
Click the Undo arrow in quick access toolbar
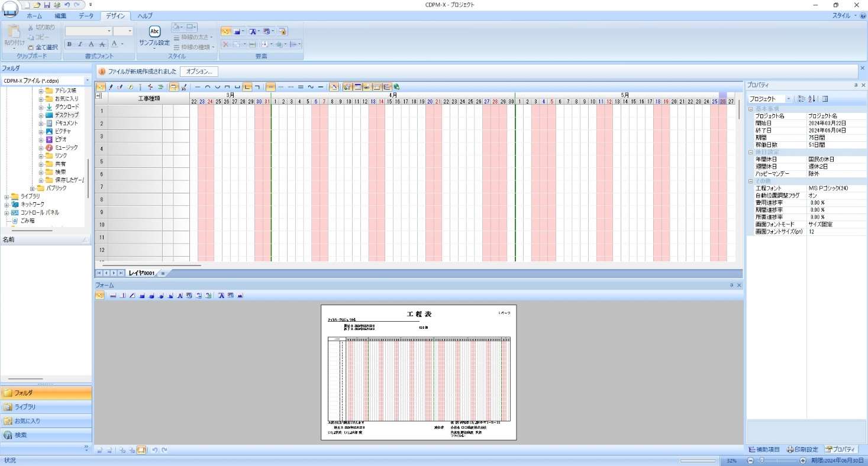point(67,5)
